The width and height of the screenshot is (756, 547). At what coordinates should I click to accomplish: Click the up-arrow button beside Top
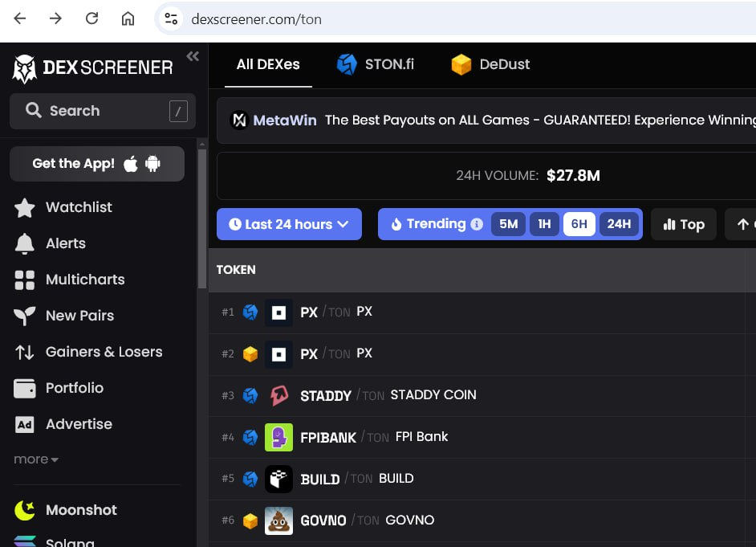(742, 224)
